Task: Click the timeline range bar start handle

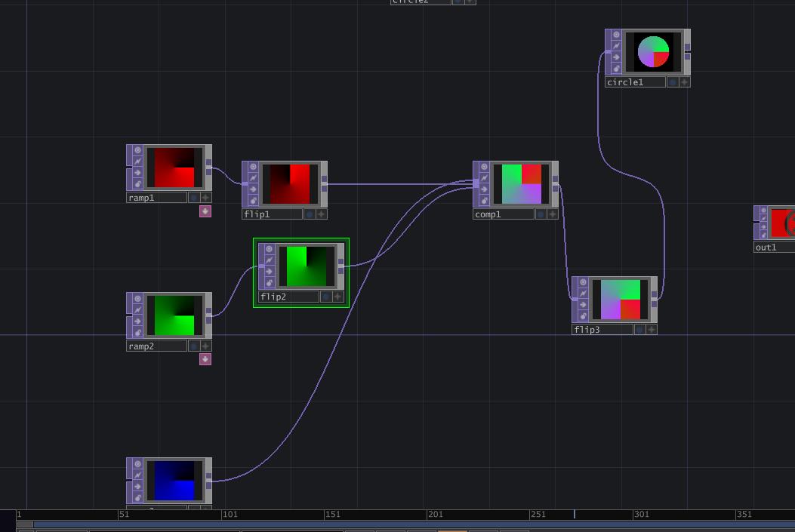Action: point(26,524)
